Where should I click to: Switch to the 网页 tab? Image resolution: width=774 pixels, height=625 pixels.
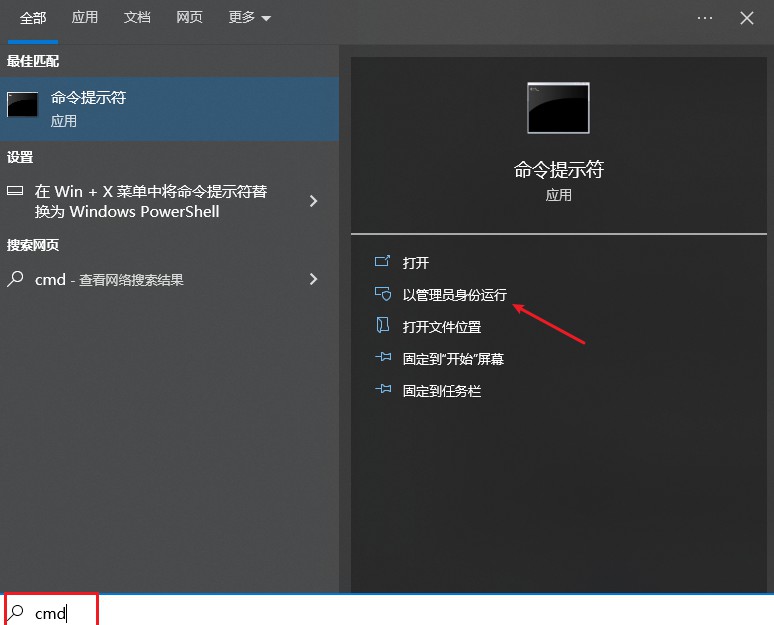[x=189, y=18]
